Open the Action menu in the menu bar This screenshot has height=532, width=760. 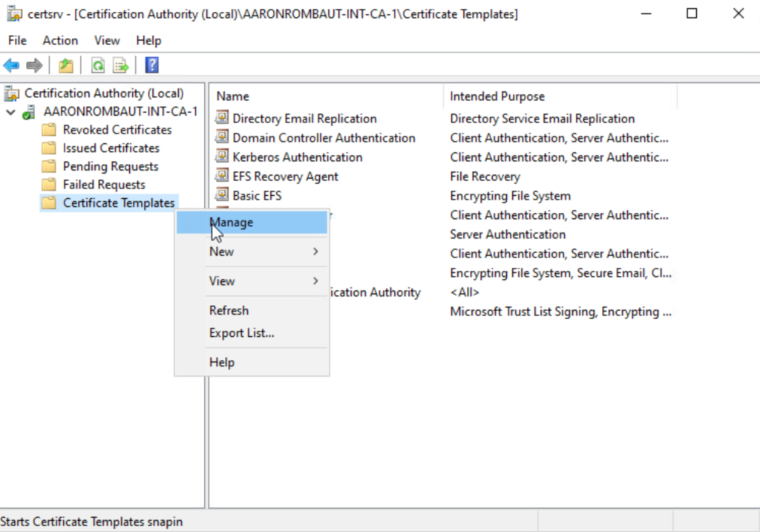60,41
